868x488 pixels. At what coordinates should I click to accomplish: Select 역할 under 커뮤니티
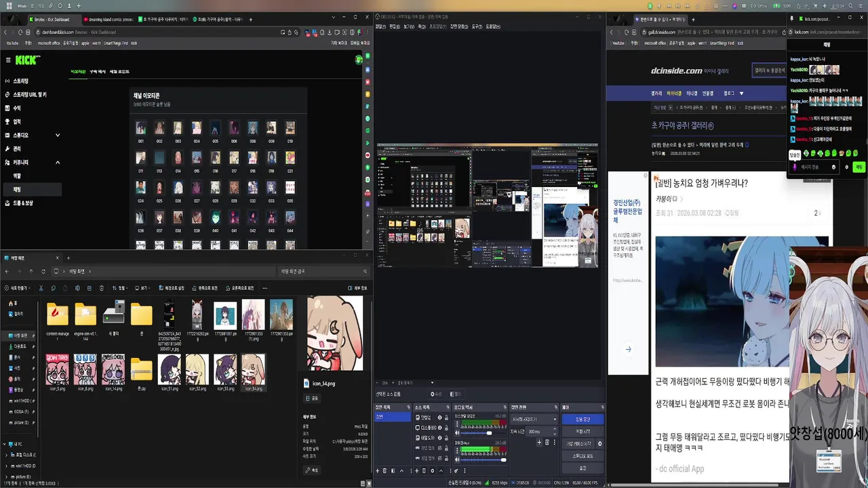pos(18,176)
